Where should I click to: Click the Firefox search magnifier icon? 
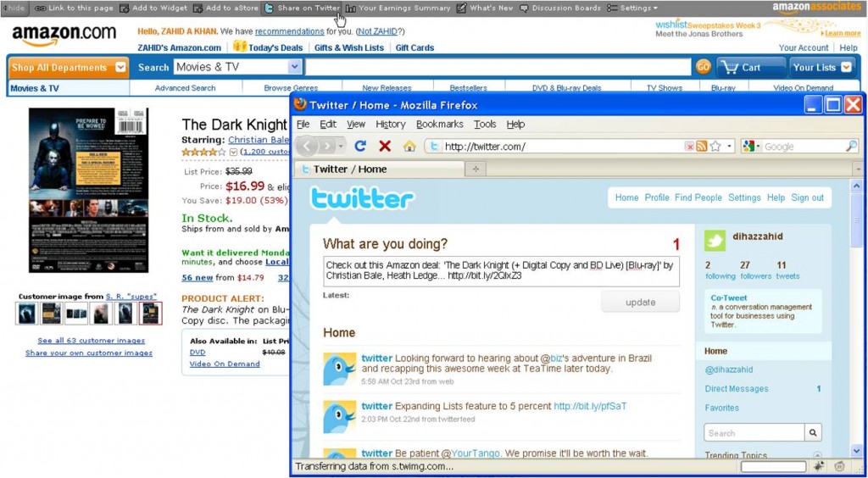851,146
